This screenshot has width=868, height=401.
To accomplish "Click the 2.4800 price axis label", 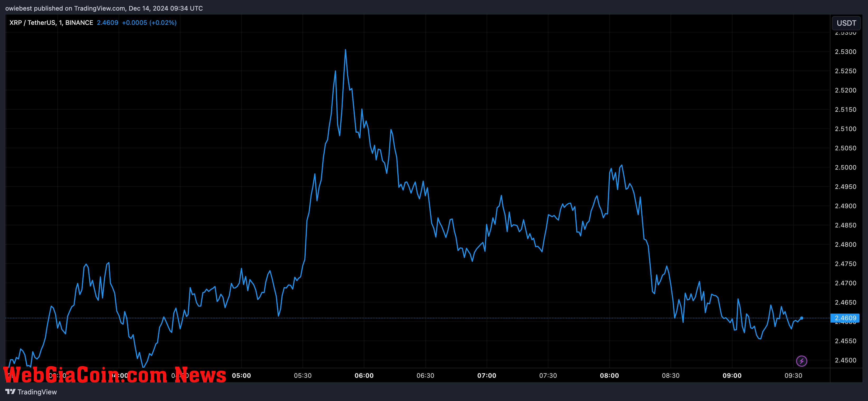I will click(x=846, y=244).
